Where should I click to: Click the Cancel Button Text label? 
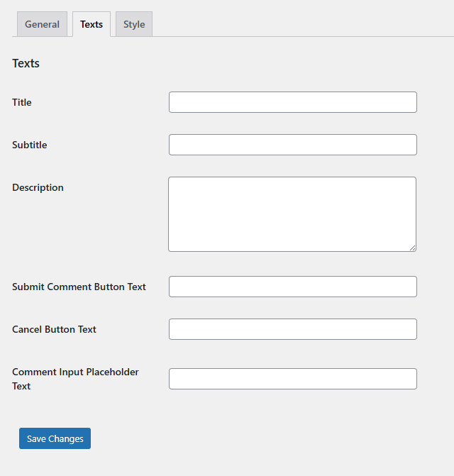click(x=54, y=329)
